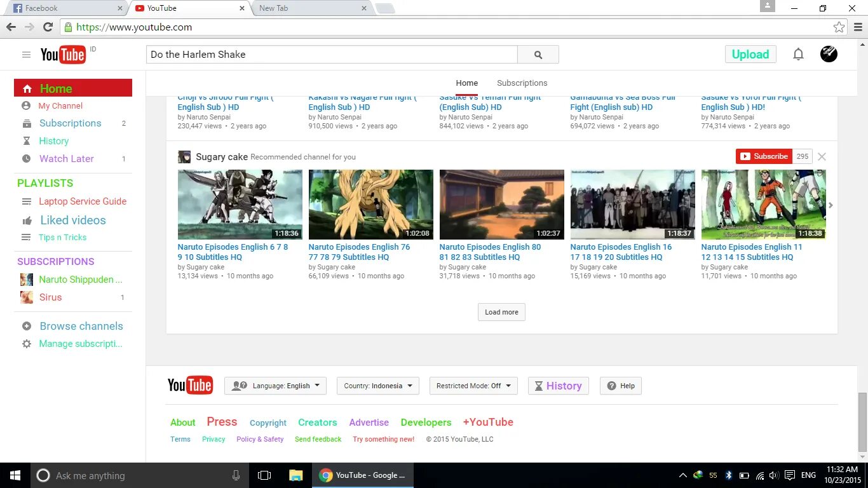Dismiss the Sugary cake recommendation with X
This screenshot has height=488, width=868.
pyautogui.click(x=822, y=156)
